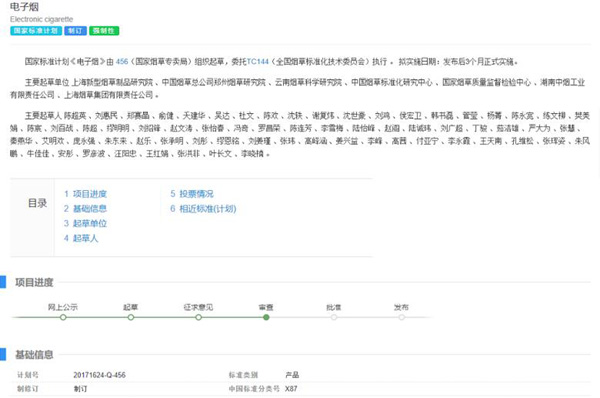
Task: Open the TC144 committee link
Action: coord(258,62)
